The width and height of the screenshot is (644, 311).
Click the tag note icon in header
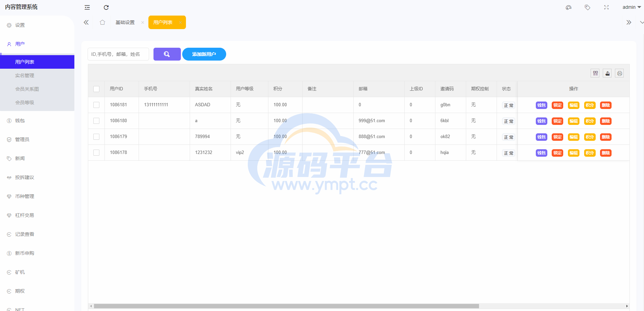coord(588,7)
